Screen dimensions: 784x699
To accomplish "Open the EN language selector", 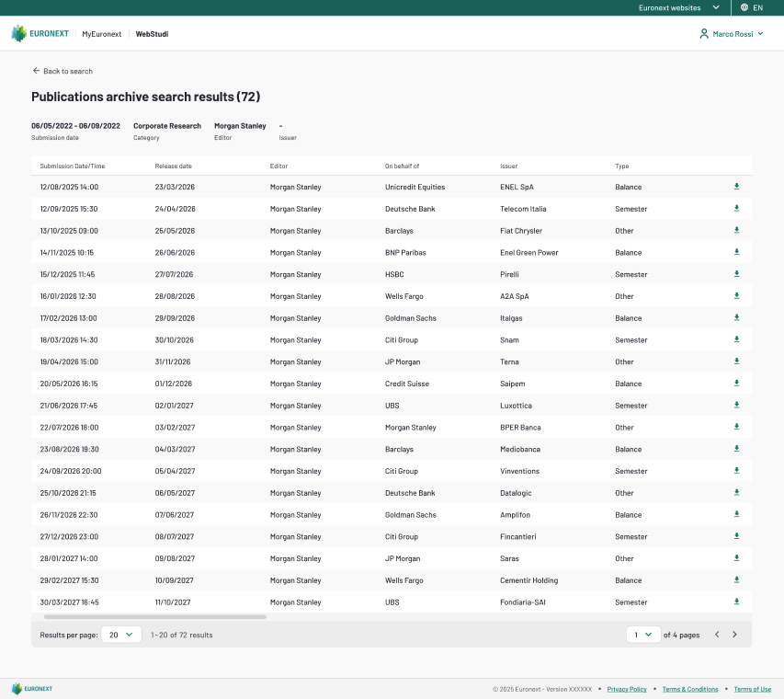I will coord(752,7).
